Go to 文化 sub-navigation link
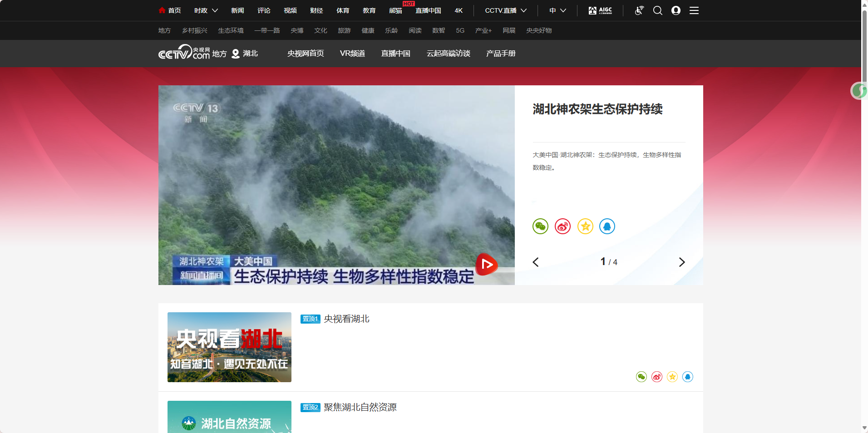This screenshot has width=868, height=433. click(321, 30)
